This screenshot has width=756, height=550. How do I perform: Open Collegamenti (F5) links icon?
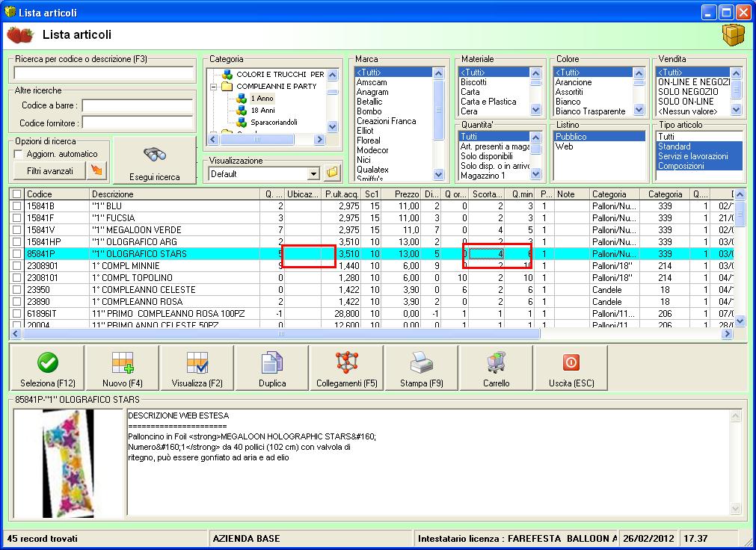(x=347, y=363)
